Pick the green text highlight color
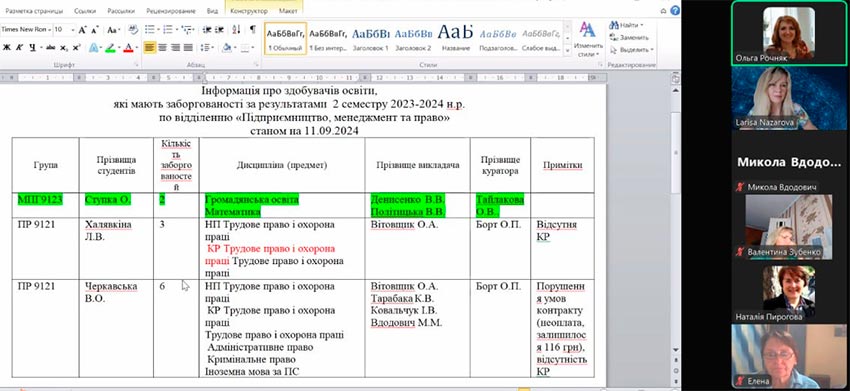Screen dimensions: 850x391 click(x=110, y=48)
